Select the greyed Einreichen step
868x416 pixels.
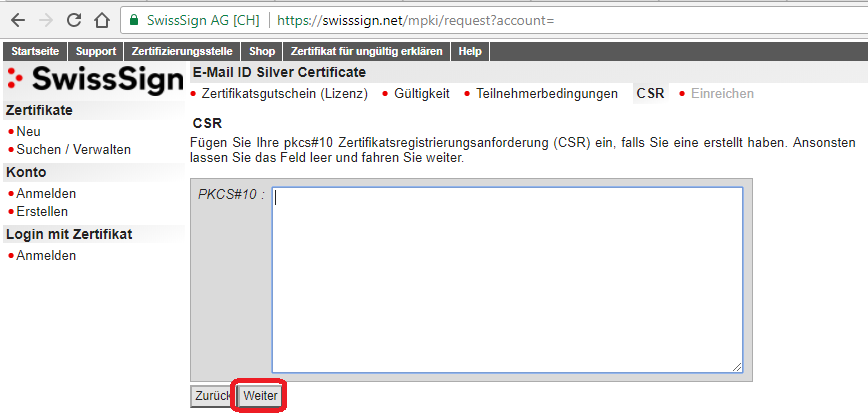[x=722, y=94]
